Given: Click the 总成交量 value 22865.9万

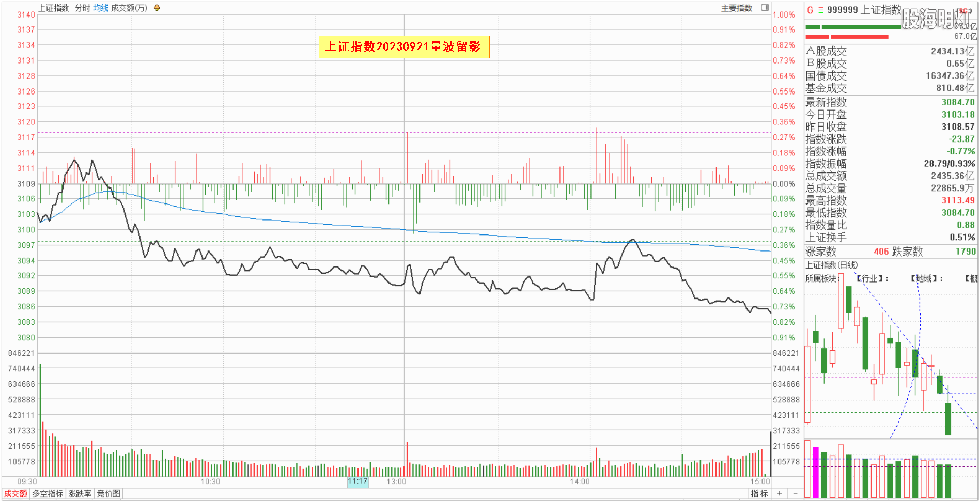Looking at the screenshot, I should [x=953, y=189].
